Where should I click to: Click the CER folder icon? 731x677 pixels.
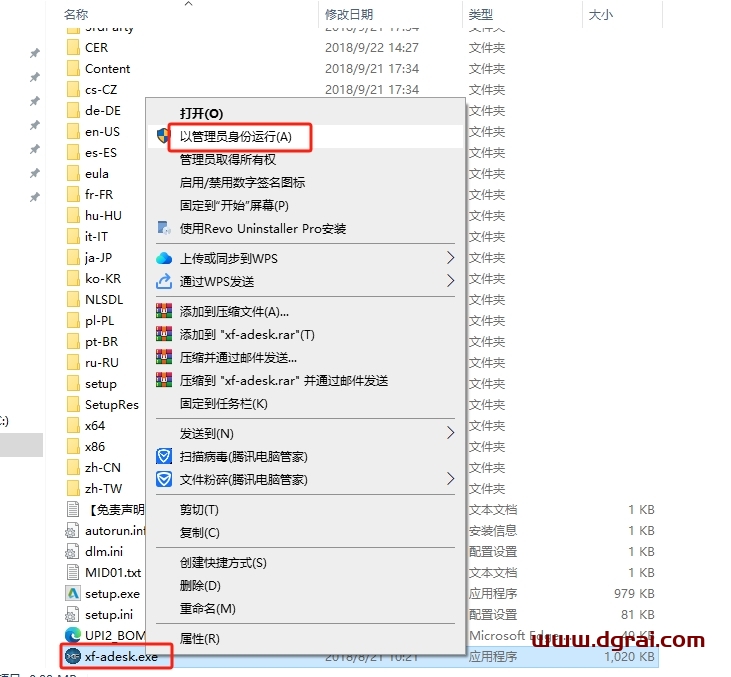(73, 48)
